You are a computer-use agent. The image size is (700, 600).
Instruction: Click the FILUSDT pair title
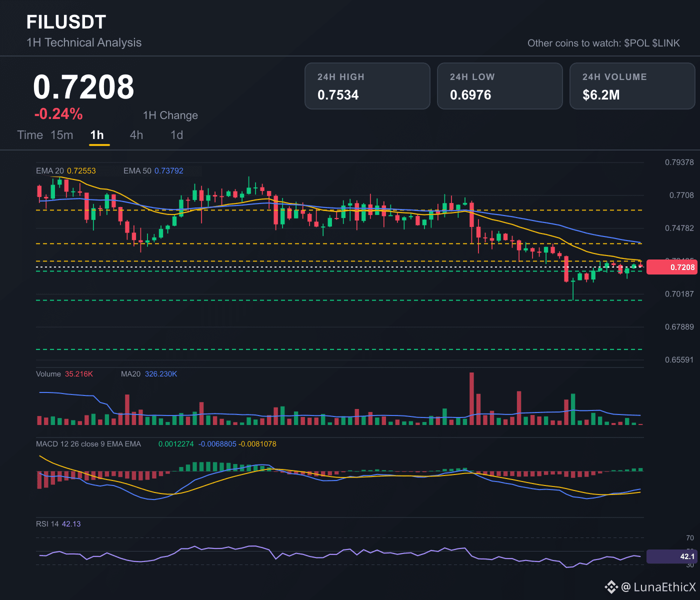point(66,22)
